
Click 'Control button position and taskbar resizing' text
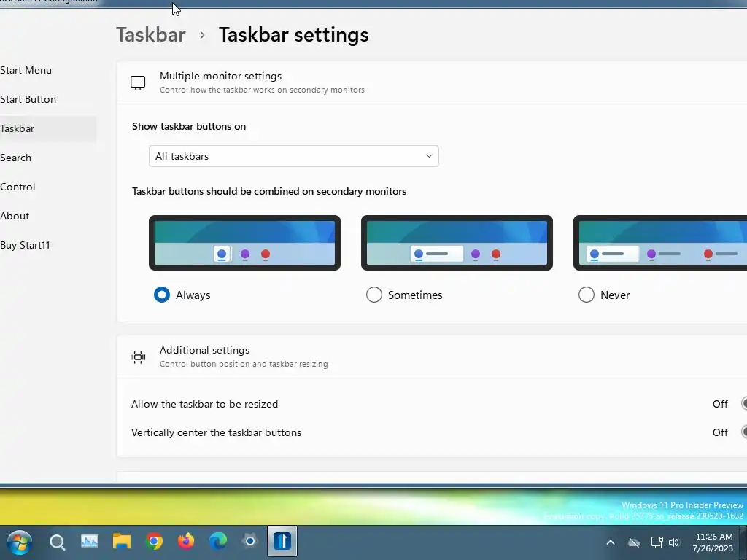[244, 364]
